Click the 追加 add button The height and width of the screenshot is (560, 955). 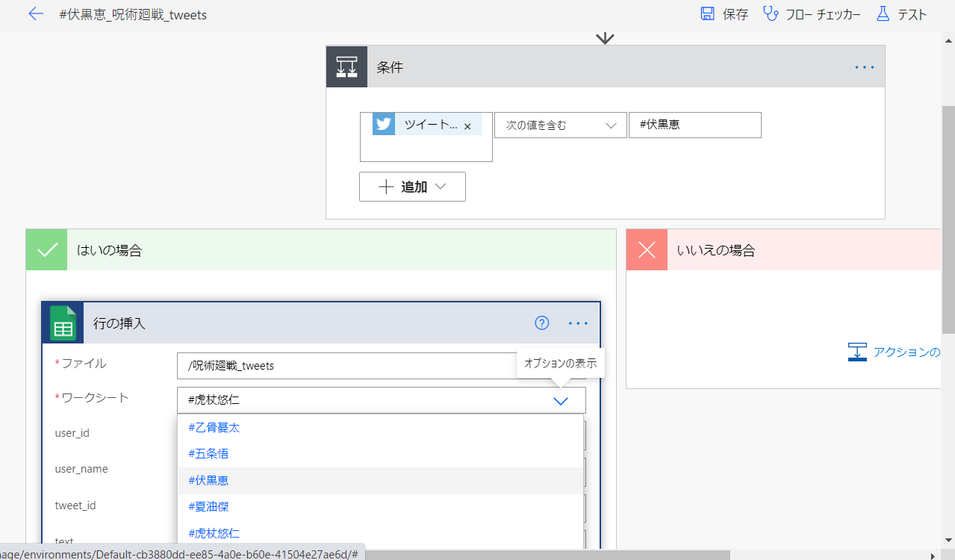pos(412,187)
